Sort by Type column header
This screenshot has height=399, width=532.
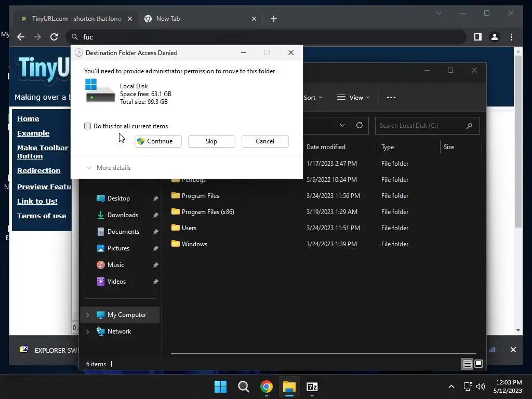tap(408, 147)
